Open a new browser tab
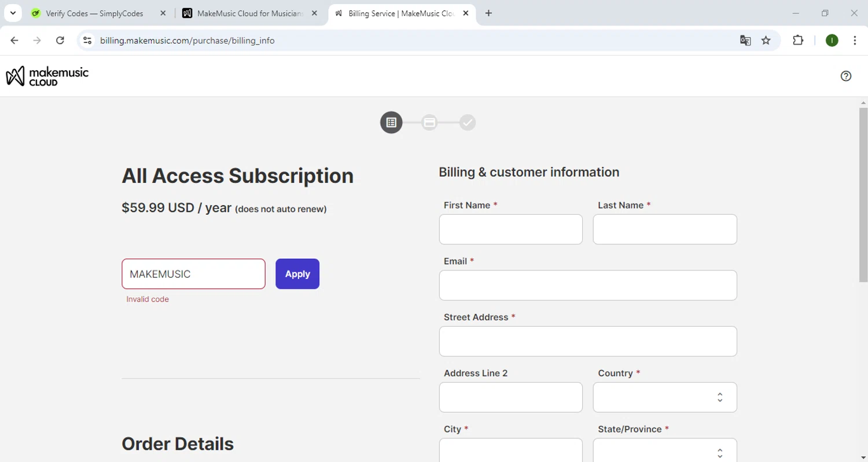Image resolution: width=868 pixels, height=462 pixels. click(x=489, y=13)
